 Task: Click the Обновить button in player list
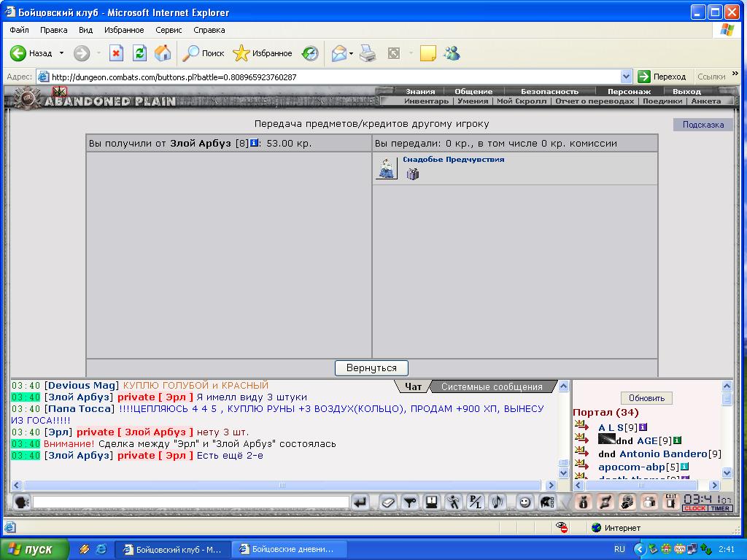pyautogui.click(x=646, y=398)
